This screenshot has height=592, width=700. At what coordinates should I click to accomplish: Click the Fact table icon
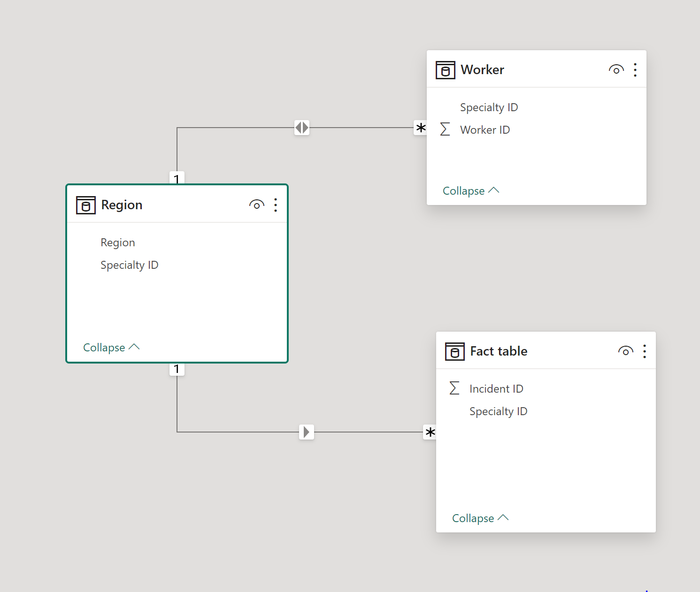tap(454, 351)
